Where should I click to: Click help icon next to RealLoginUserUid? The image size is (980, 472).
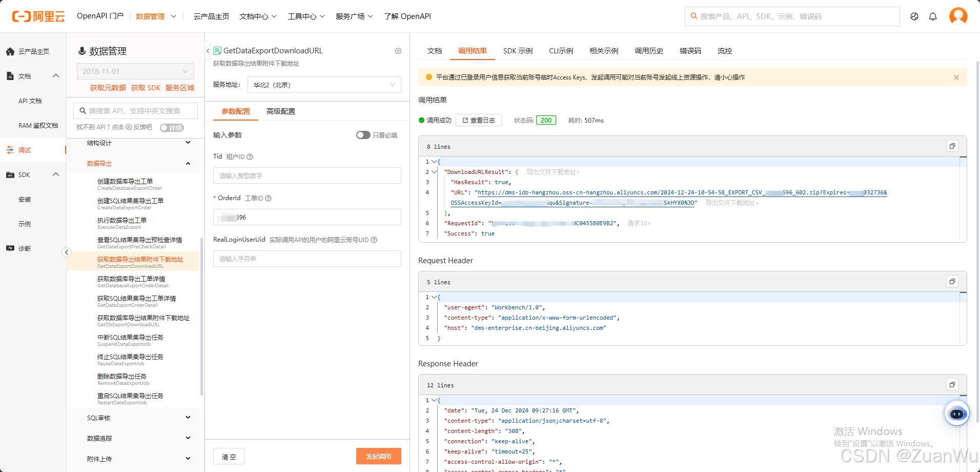374,240
